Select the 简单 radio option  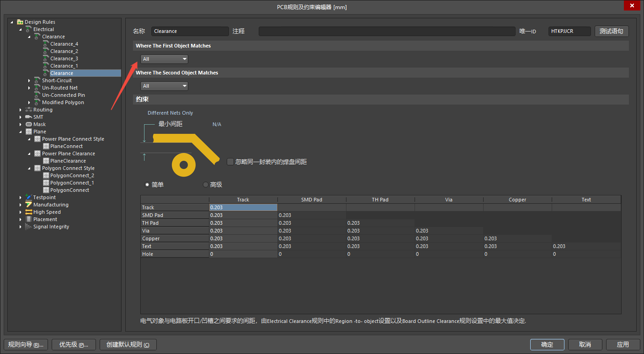147,185
